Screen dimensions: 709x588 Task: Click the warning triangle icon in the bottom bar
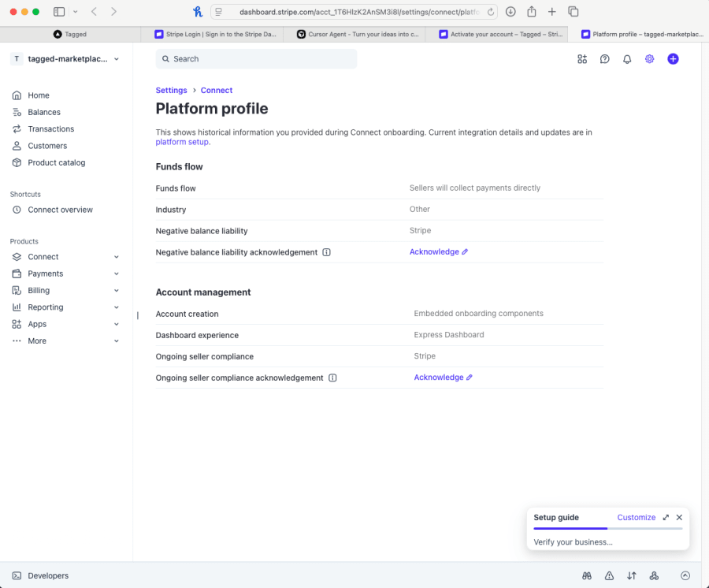pos(609,576)
